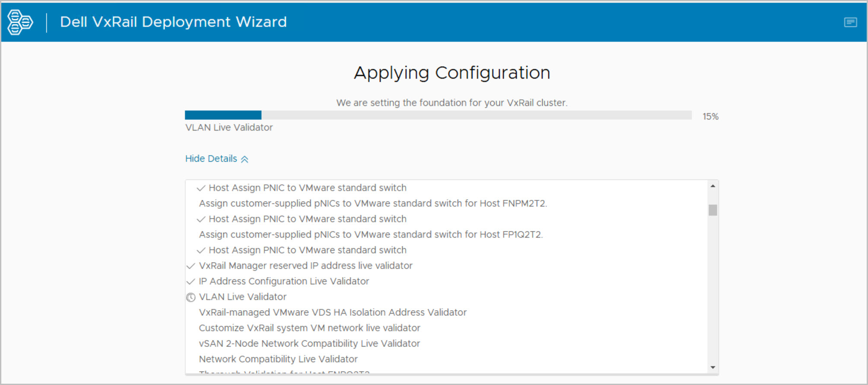This screenshot has height=385, width=868.
Task: Select the VLAN Live Validator list entry
Action: [242, 297]
